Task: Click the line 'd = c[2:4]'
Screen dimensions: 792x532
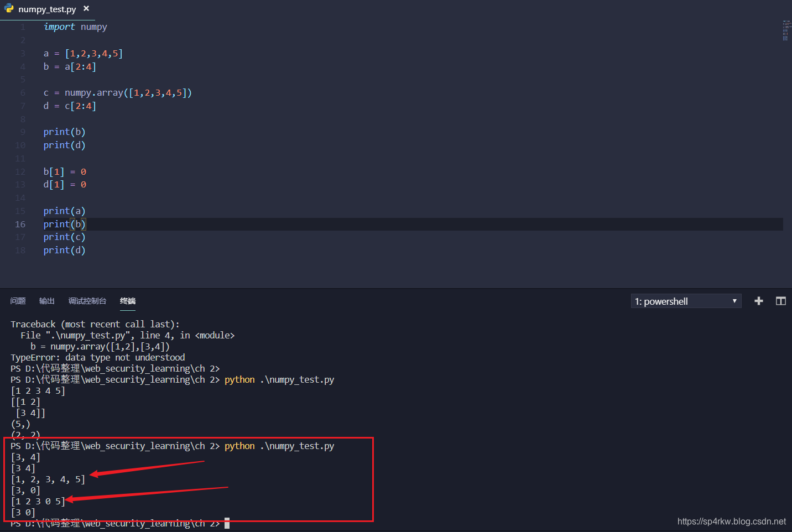Action: click(x=70, y=106)
